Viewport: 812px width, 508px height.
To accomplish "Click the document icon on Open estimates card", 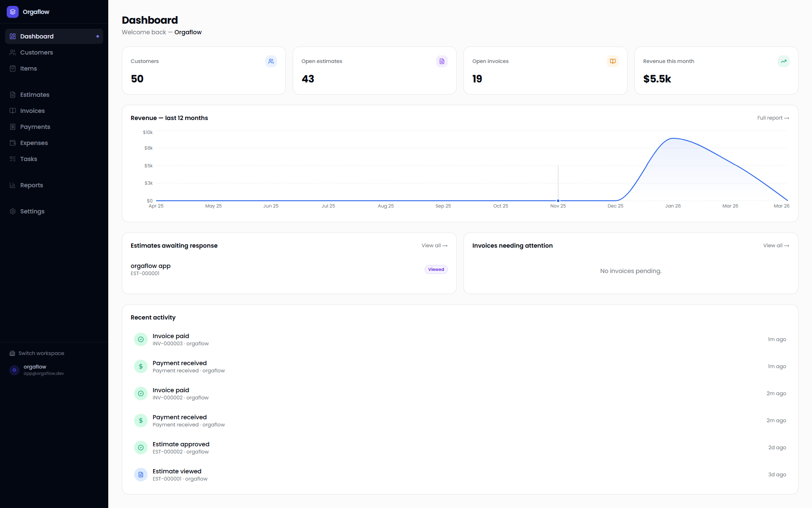I will click(442, 61).
